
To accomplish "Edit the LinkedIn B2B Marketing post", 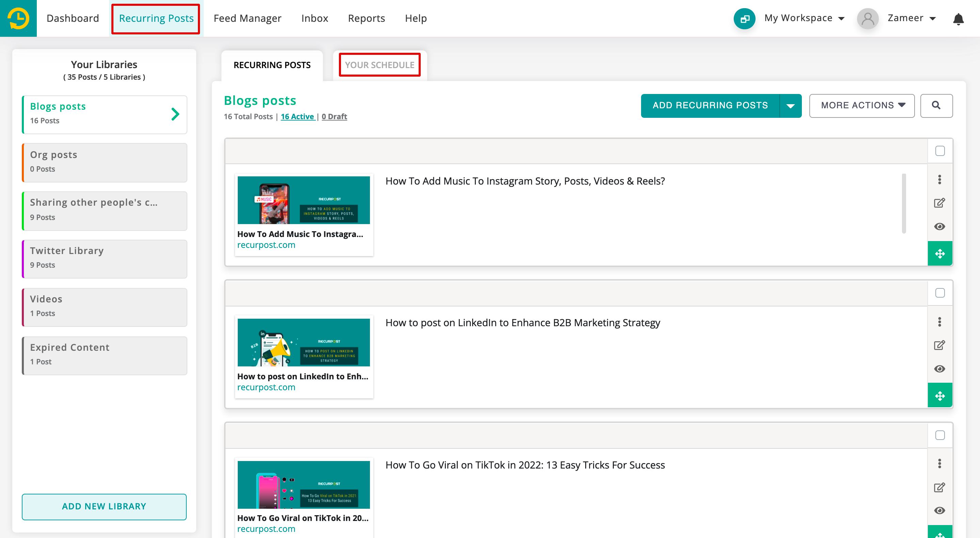I will [x=939, y=345].
